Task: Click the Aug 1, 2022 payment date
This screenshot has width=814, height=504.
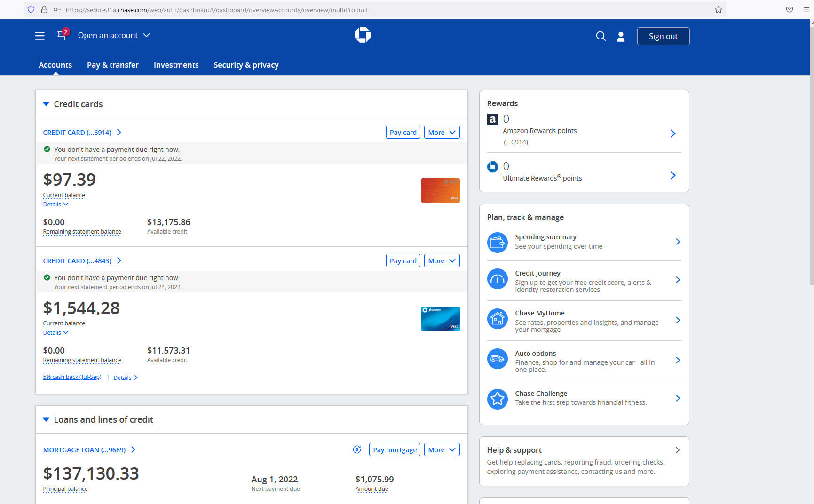Action: pyautogui.click(x=275, y=479)
